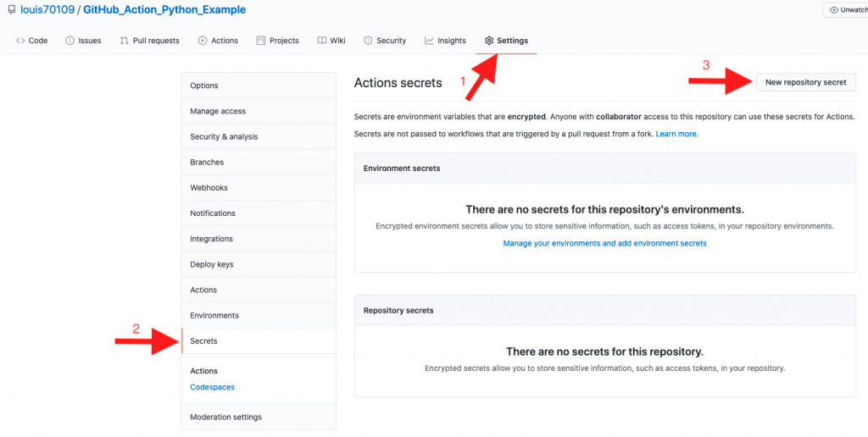Open the Insights tab
The image size is (868, 437).
[445, 41]
